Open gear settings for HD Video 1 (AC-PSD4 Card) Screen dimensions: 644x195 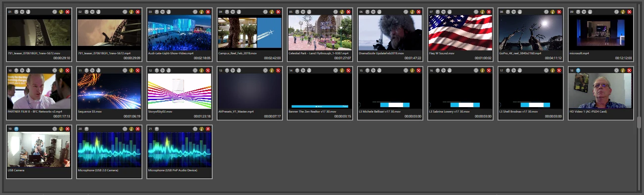coord(616,71)
